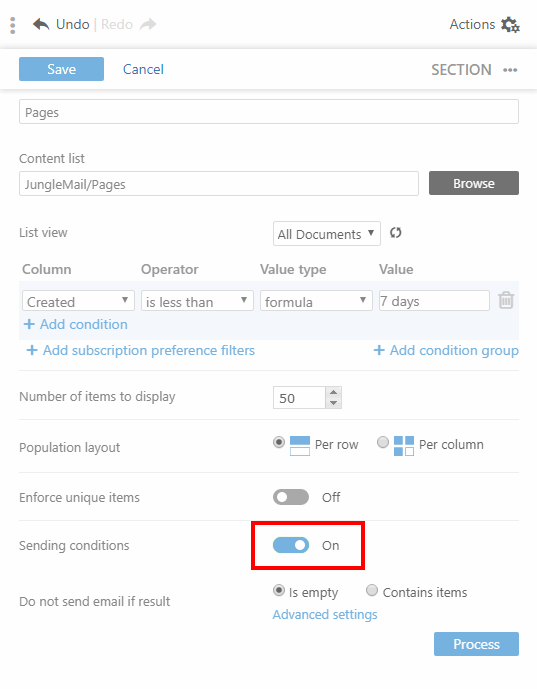Open the SECTION ellipsis options
The width and height of the screenshot is (537, 689).
(x=510, y=70)
